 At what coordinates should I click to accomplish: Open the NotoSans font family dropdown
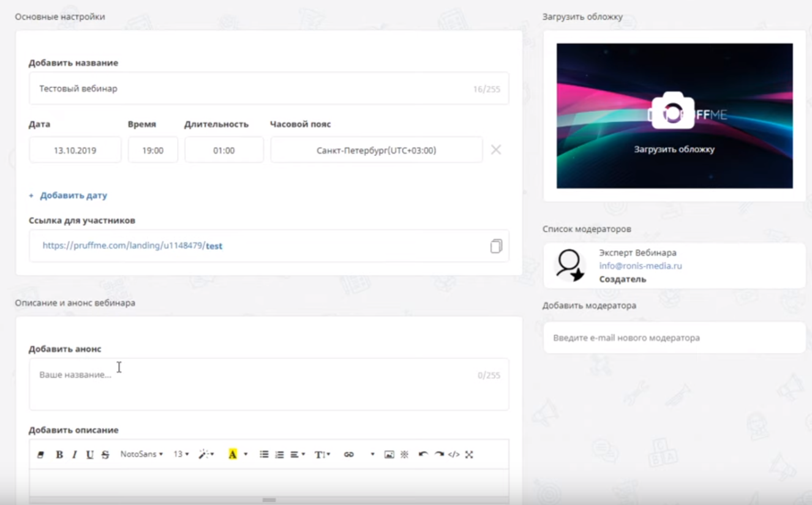point(141,454)
